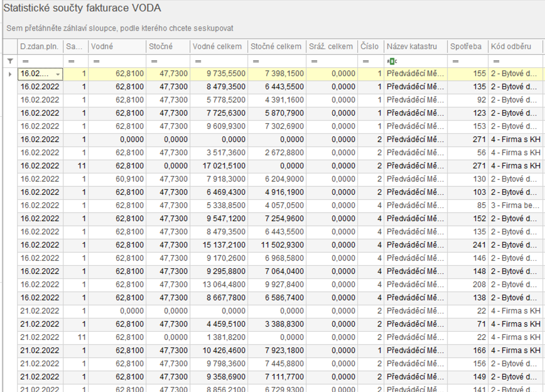Select cell with Vodné value 60,9100

[117, 179]
